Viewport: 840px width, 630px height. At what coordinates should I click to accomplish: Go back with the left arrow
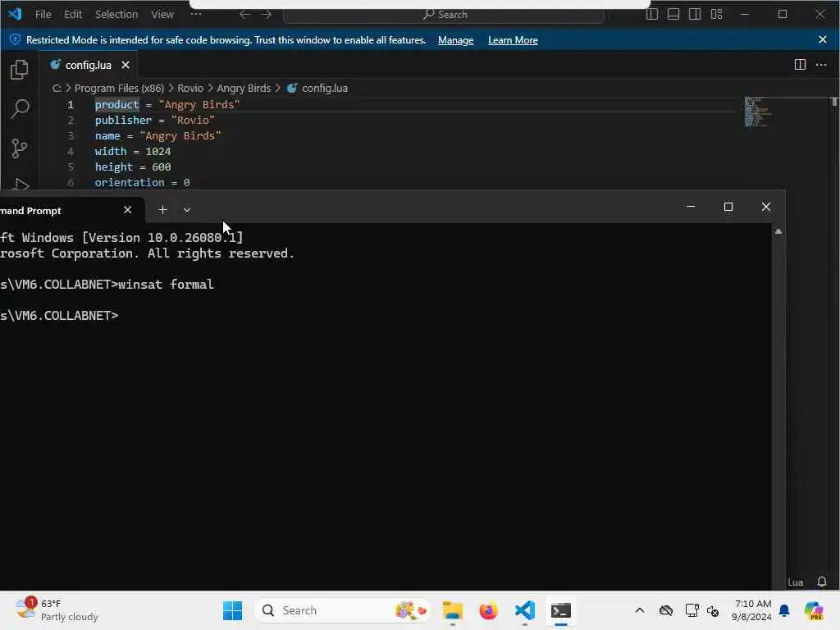click(244, 15)
